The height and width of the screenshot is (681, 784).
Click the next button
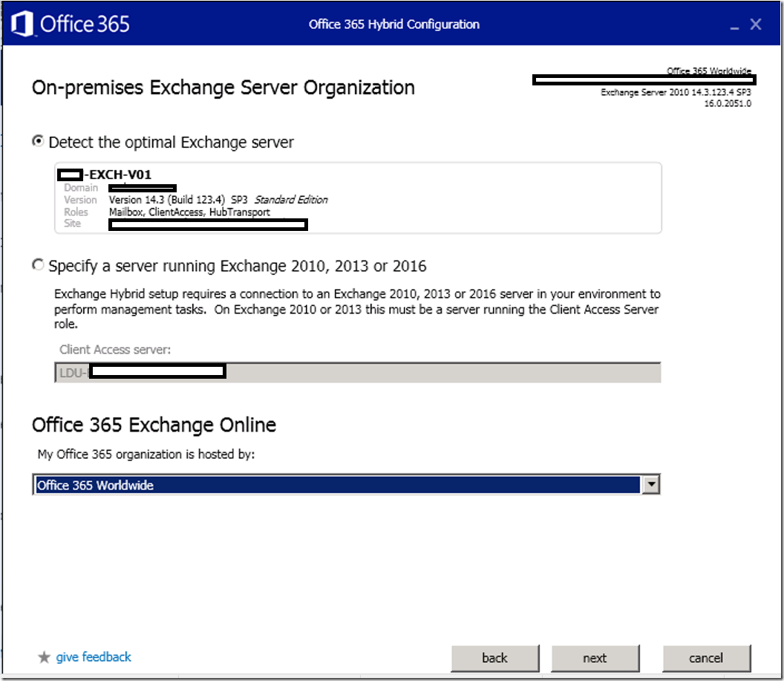(595, 658)
